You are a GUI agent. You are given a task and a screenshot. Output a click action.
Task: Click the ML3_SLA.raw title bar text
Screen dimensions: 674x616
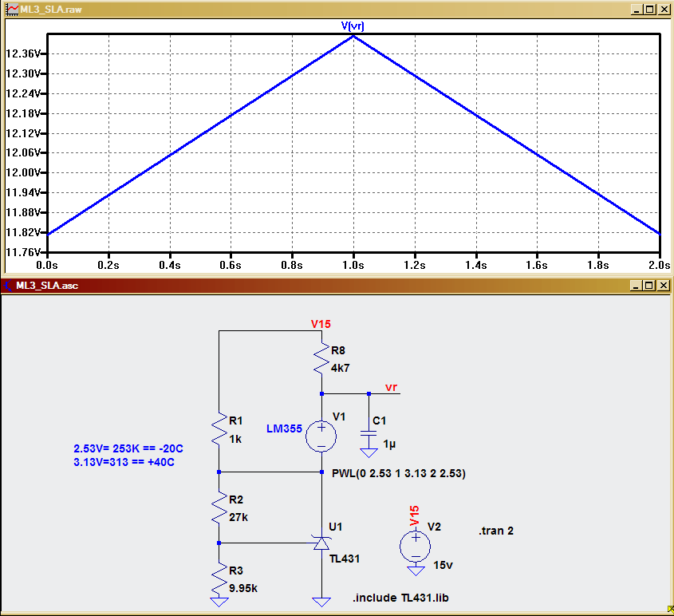pyautogui.click(x=51, y=10)
